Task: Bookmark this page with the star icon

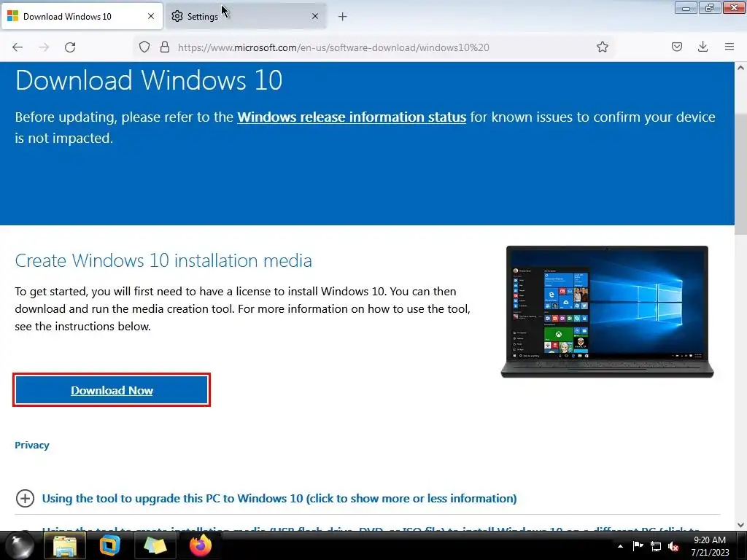Action: [x=602, y=47]
